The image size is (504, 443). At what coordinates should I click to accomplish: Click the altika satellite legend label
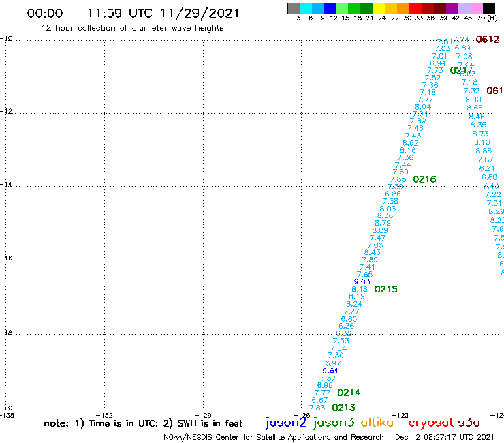[x=377, y=423]
